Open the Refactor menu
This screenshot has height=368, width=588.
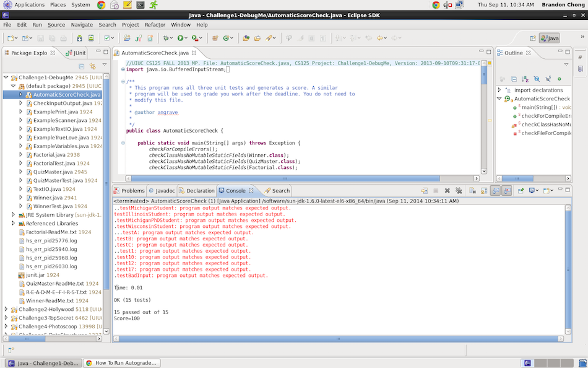(x=155, y=25)
